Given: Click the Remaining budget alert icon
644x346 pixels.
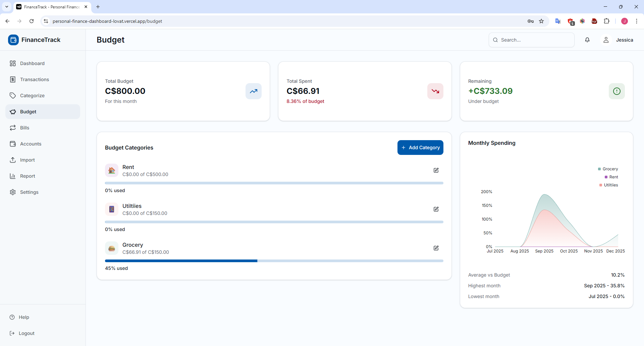Looking at the screenshot, I should tap(616, 91).
